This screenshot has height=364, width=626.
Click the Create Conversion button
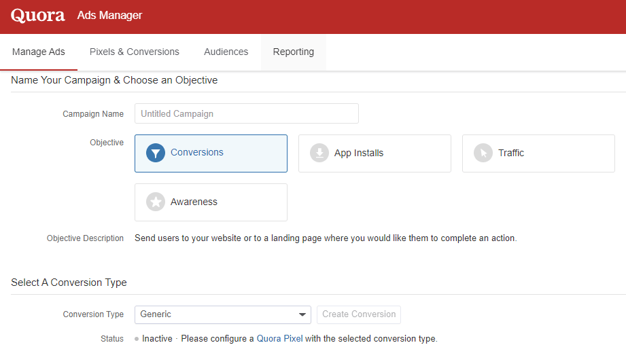coord(359,314)
